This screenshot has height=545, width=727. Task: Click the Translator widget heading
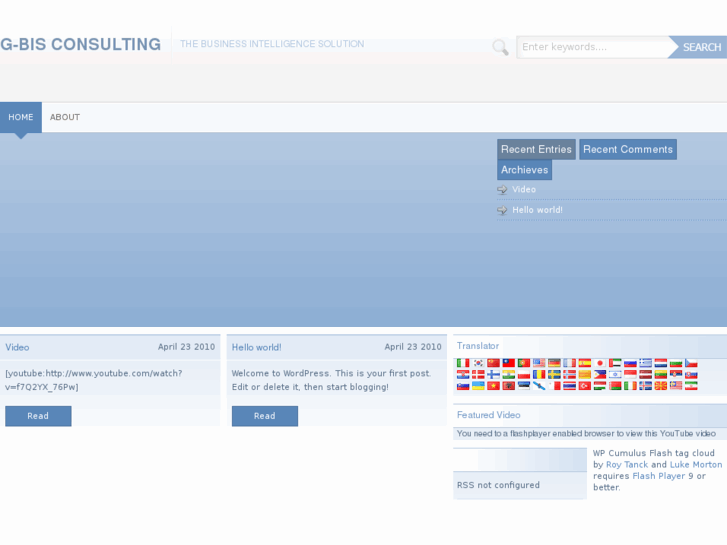(478, 346)
